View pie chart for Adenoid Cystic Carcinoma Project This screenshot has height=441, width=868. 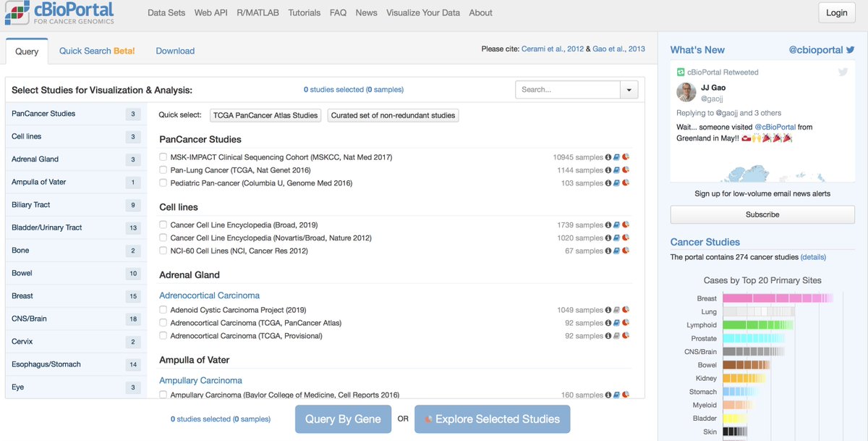click(x=626, y=310)
